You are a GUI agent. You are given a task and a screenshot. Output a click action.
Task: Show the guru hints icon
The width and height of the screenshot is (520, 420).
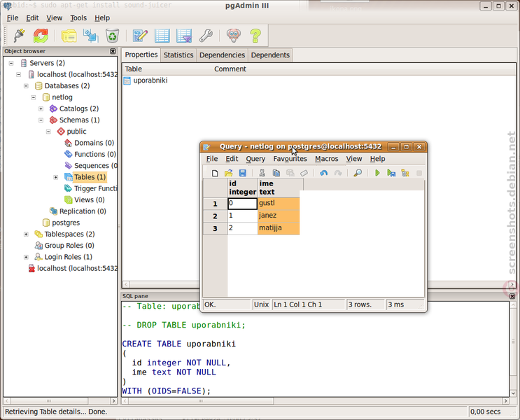(x=234, y=36)
